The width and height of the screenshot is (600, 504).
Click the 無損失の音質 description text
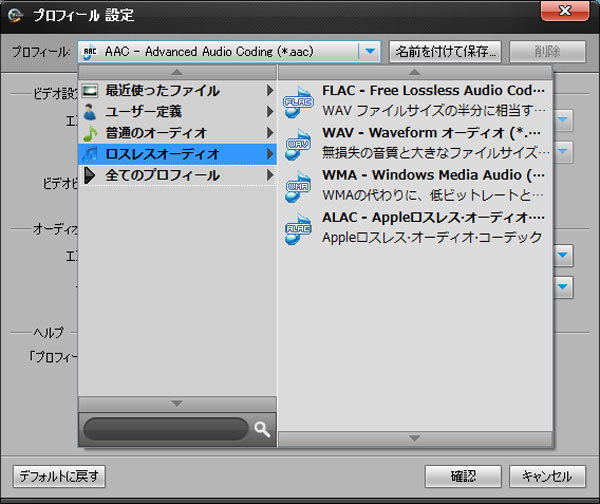(x=435, y=153)
